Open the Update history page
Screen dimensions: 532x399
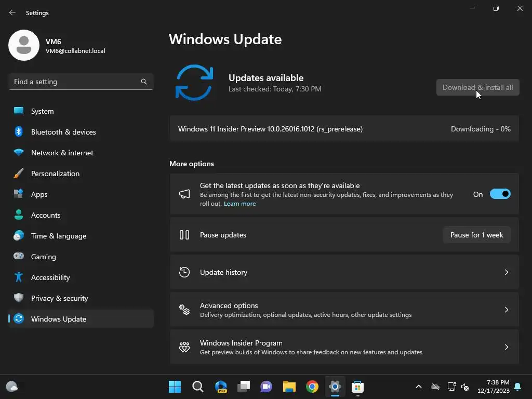click(x=344, y=272)
